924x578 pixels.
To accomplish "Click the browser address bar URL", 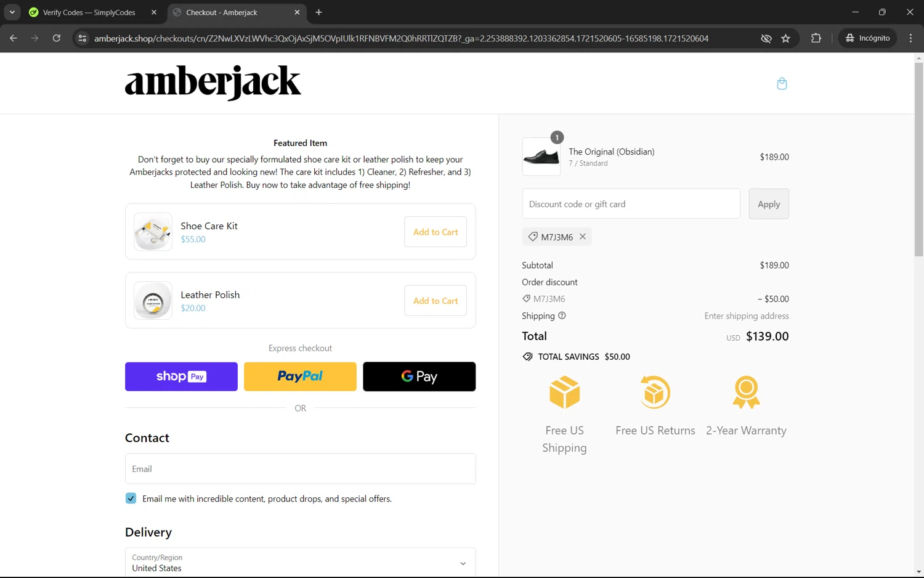I will coord(401,38).
